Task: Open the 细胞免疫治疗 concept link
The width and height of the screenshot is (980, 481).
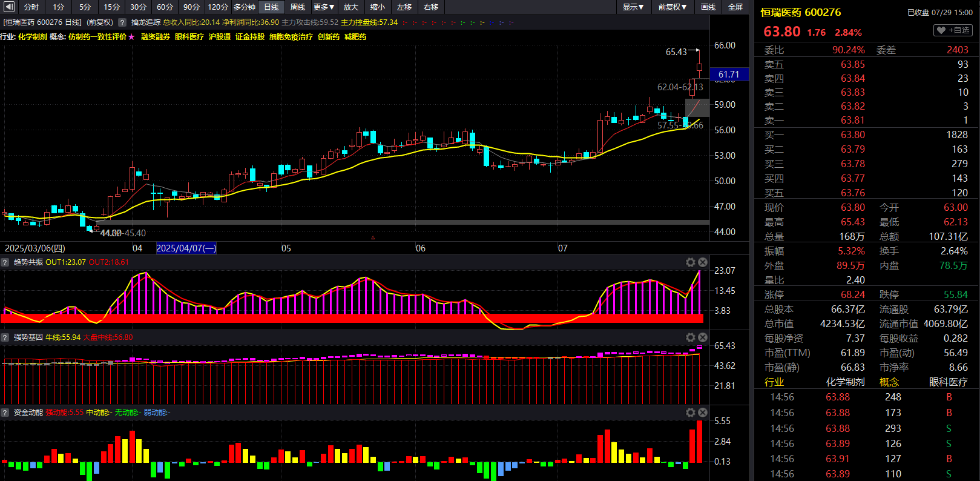Action: click(291, 37)
